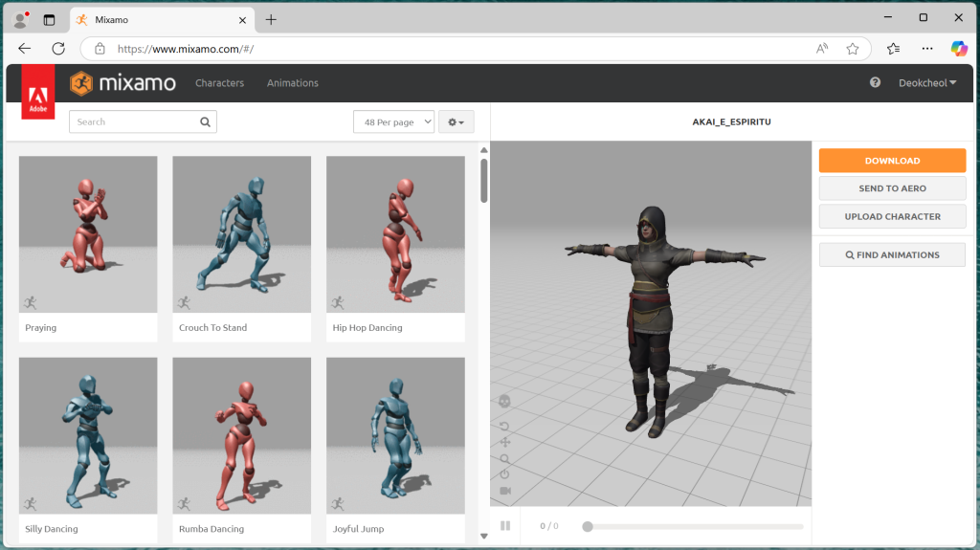Open the Characters tab
Screen dimensions: 980x550
click(219, 83)
